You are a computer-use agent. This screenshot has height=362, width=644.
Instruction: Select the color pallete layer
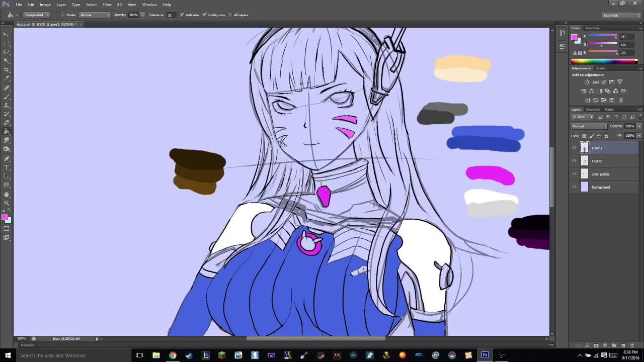(x=605, y=174)
